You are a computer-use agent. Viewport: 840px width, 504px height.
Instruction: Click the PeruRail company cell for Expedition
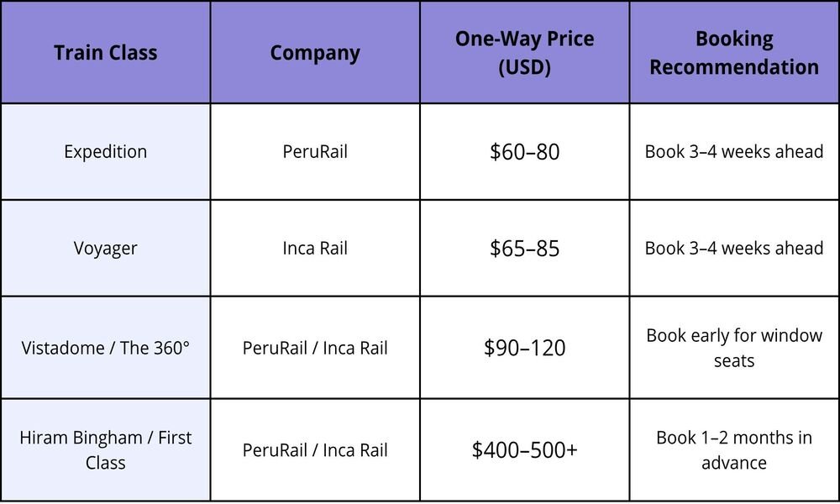315,152
